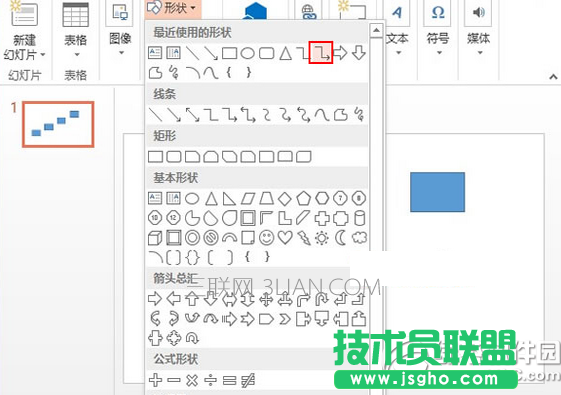Select the trapezoid in 基本形状
The width and height of the screenshot is (561, 395).
pyautogui.click(x=267, y=198)
